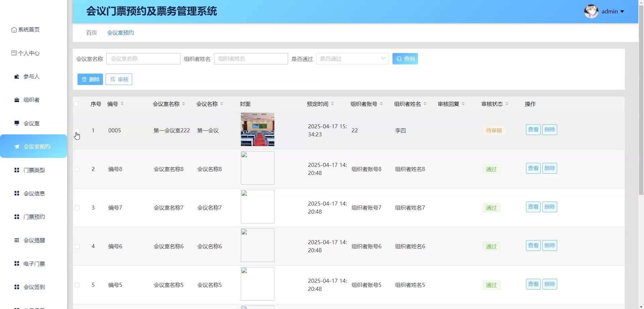Sort by 审核状态 column arrows
The width and height of the screenshot is (644, 309).
[507, 104]
